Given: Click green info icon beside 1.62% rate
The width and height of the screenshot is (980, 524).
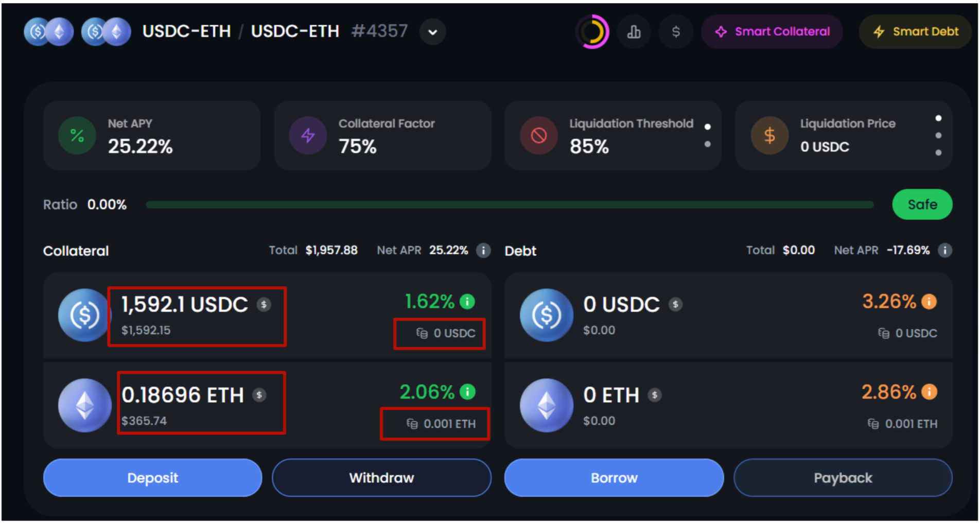Looking at the screenshot, I should click(467, 302).
